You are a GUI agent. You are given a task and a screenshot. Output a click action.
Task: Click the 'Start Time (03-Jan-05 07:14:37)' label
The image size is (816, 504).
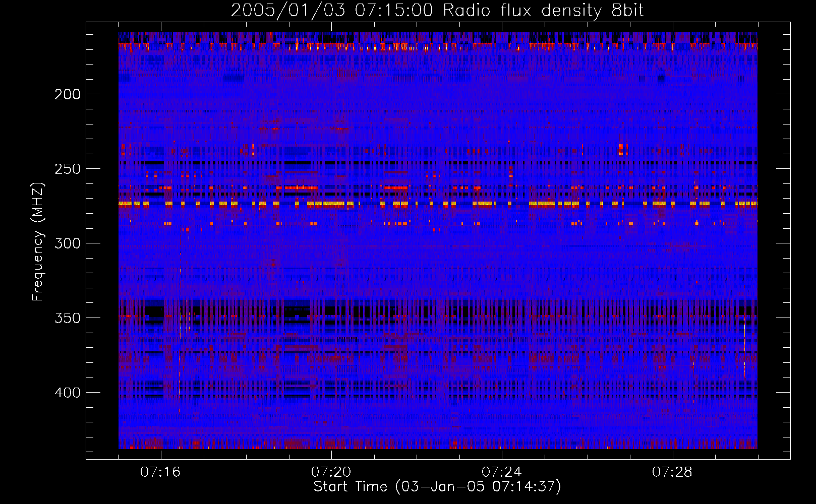437,486
